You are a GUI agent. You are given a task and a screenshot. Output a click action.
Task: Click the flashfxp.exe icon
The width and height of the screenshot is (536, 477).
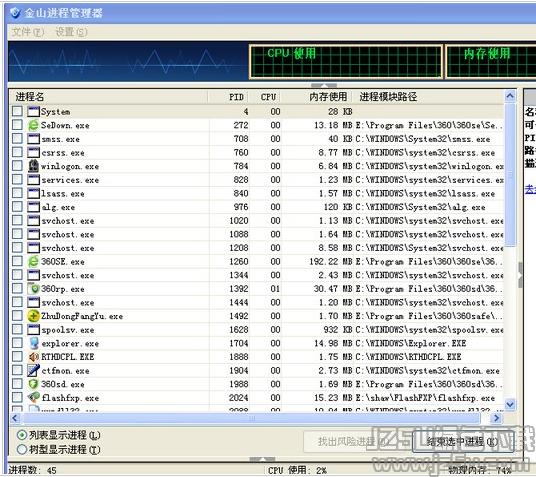[33, 398]
